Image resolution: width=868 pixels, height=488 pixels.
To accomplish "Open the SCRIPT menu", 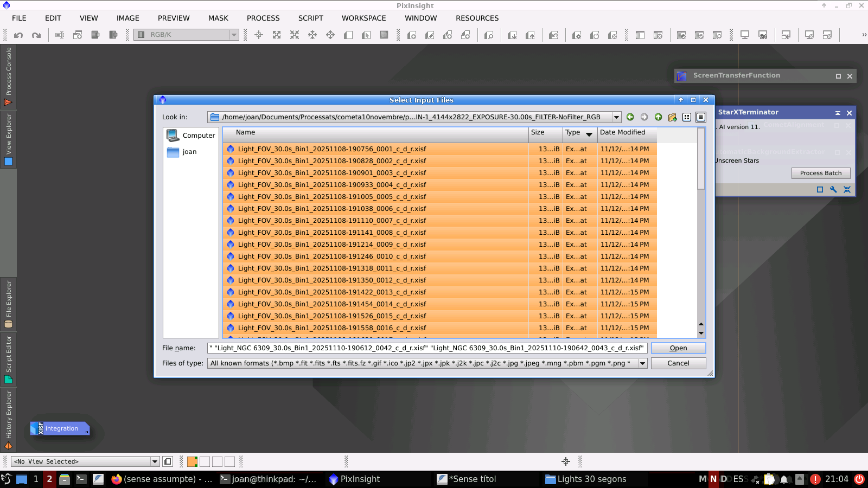I will pyautogui.click(x=310, y=18).
